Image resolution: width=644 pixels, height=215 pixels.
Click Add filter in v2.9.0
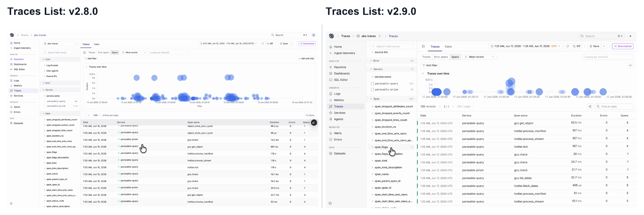point(430,65)
